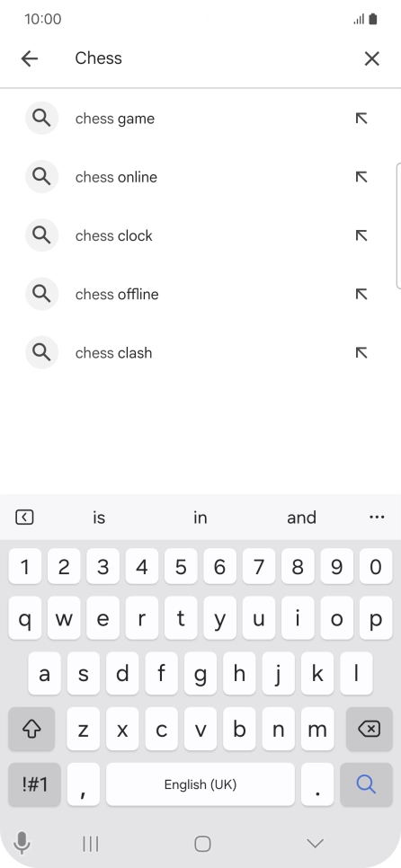The image size is (401, 868).
Task: Expand more keyboard suggestions with three dots
Action: point(377,517)
